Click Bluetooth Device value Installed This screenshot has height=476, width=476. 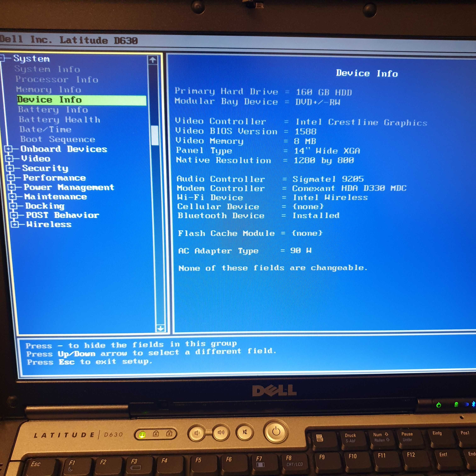pyautogui.click(x=316, y=216)
